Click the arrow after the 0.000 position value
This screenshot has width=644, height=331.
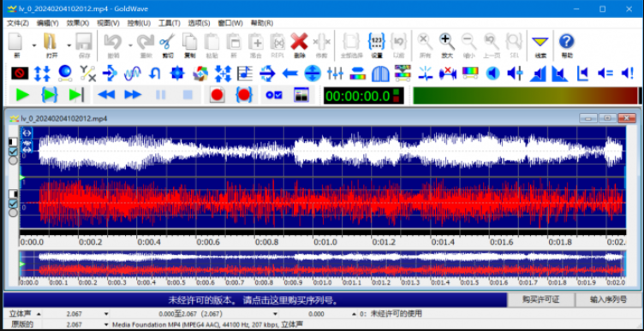(354, 314)
